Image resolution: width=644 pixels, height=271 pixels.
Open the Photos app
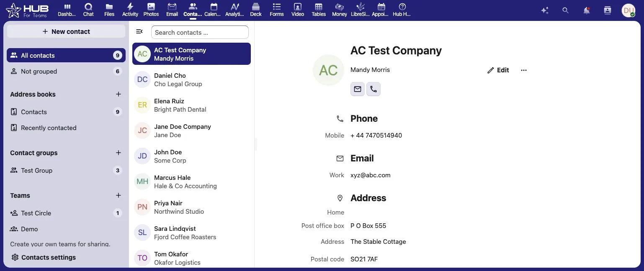[x=151, y=10]
